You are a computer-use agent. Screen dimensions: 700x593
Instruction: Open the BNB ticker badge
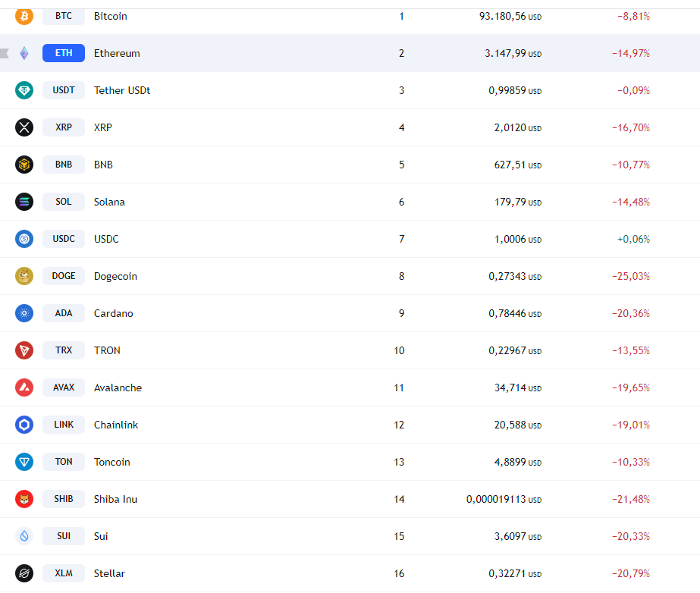(64, 165)
